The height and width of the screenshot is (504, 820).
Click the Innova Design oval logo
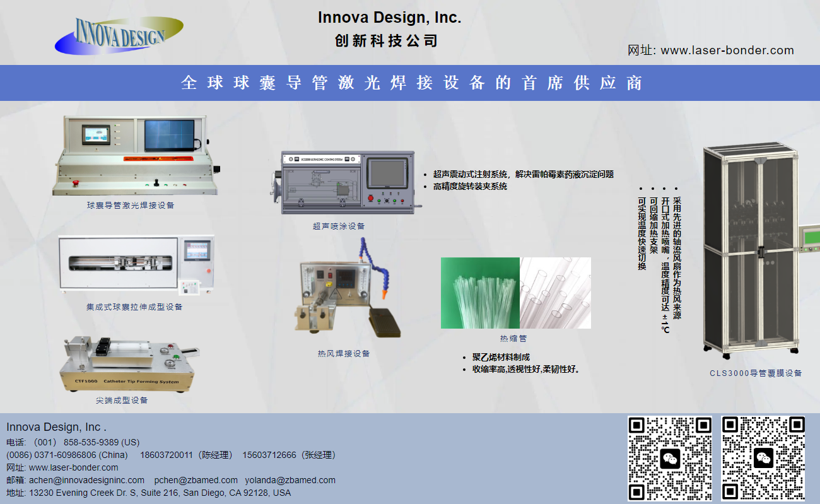pyautogui.click(x=119, y=35)
